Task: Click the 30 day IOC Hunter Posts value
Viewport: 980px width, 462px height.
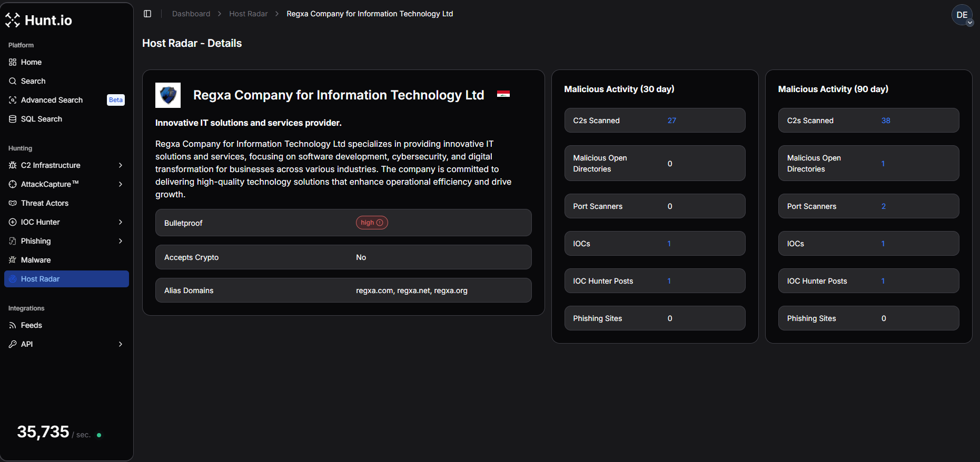Action: pos(669,281)
